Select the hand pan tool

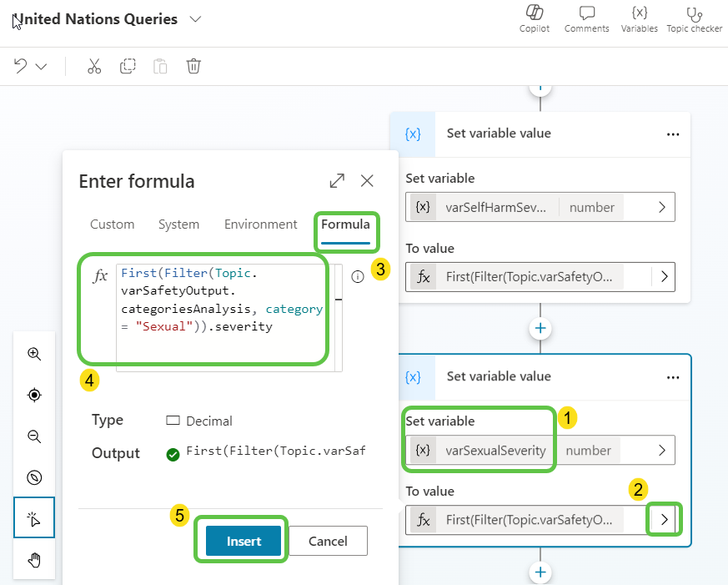[34, 559]
